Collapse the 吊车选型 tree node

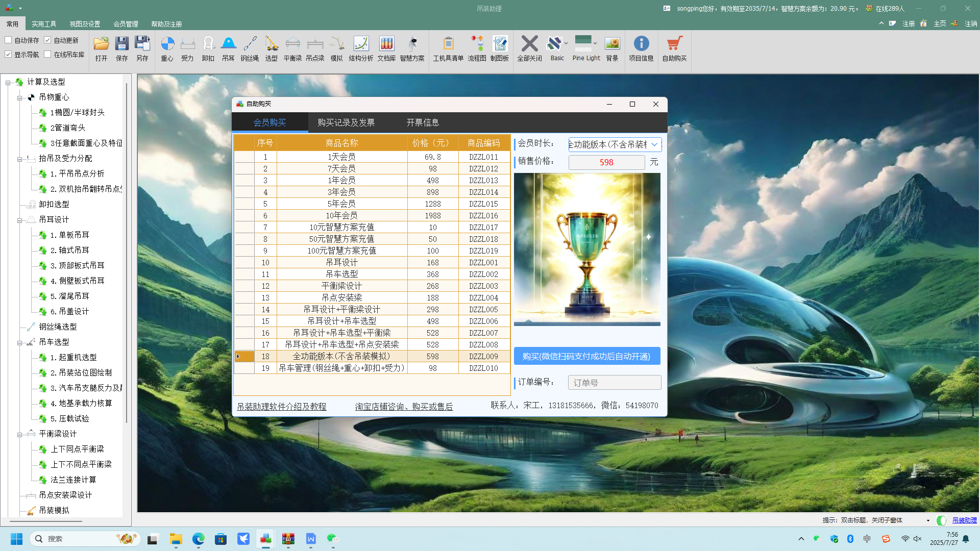(19, 343)
